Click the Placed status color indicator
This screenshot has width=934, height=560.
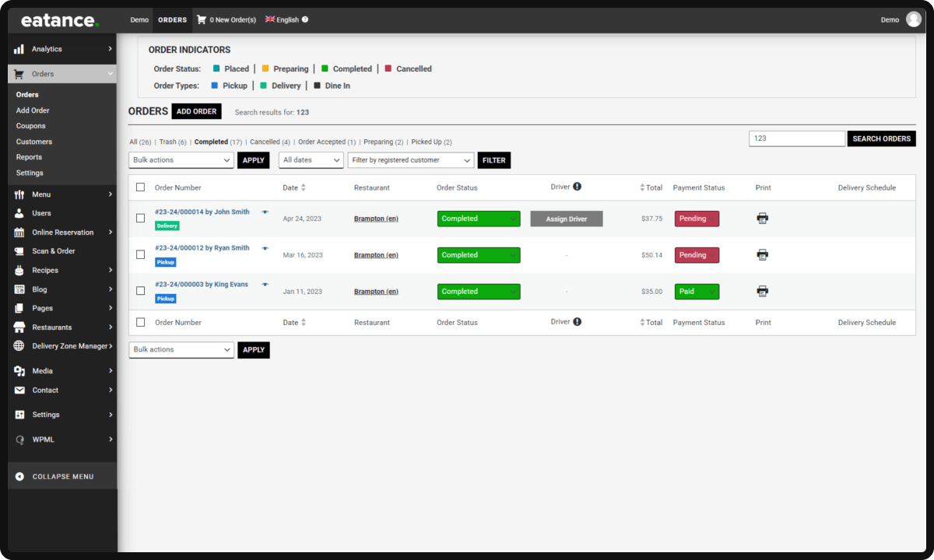click(x=216, y=68)
